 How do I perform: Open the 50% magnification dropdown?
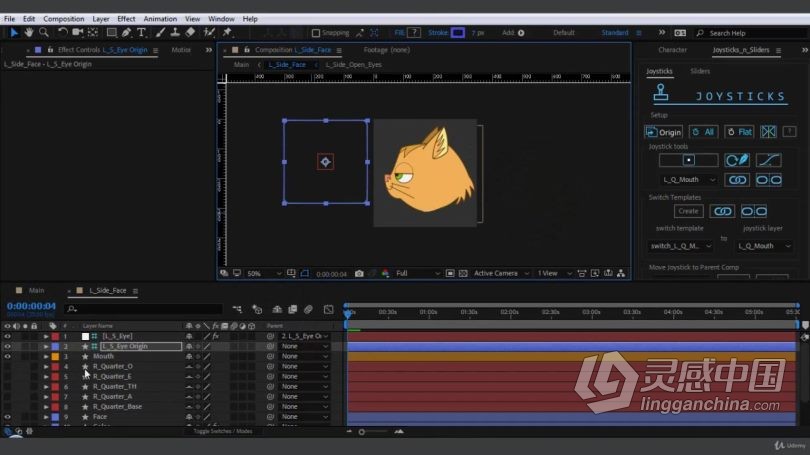pyautogui.click(x=264, y=273)
